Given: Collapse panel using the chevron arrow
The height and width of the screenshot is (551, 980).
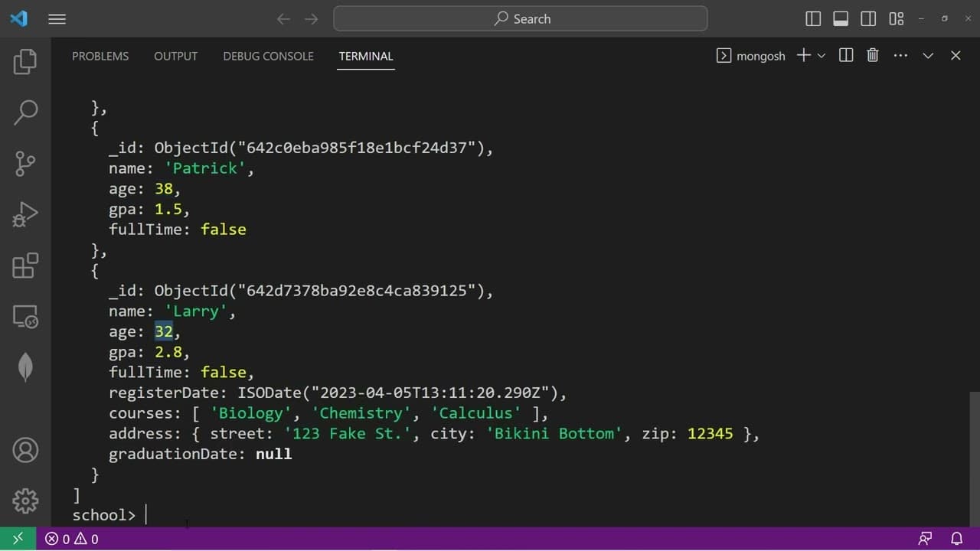Looking at the screenshot, I should [x=928, y=55].
